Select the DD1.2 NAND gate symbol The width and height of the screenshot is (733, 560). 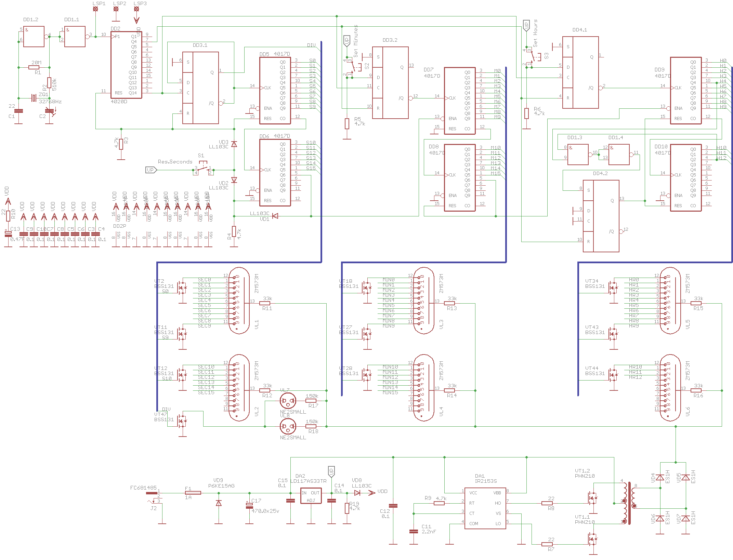coord(34,37)
